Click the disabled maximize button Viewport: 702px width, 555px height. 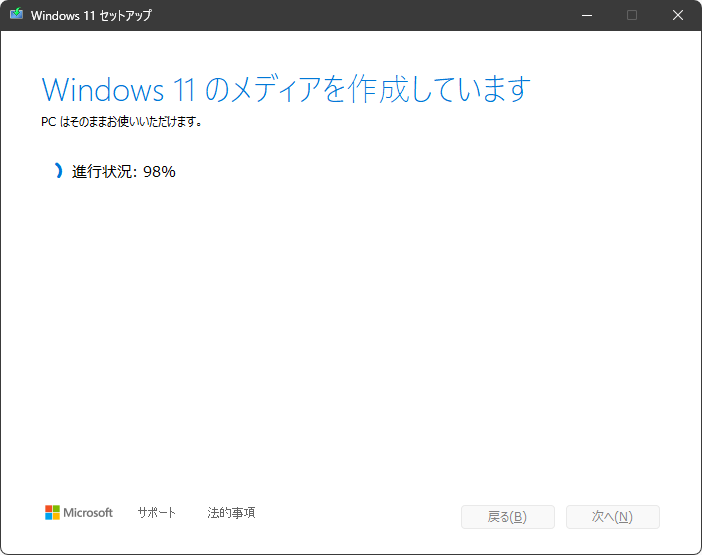coord(632,15)
